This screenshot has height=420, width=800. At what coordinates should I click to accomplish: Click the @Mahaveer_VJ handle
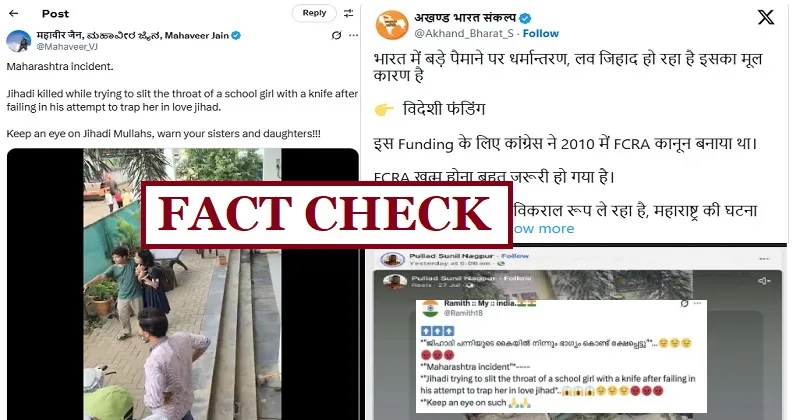[x=67, y=46]
